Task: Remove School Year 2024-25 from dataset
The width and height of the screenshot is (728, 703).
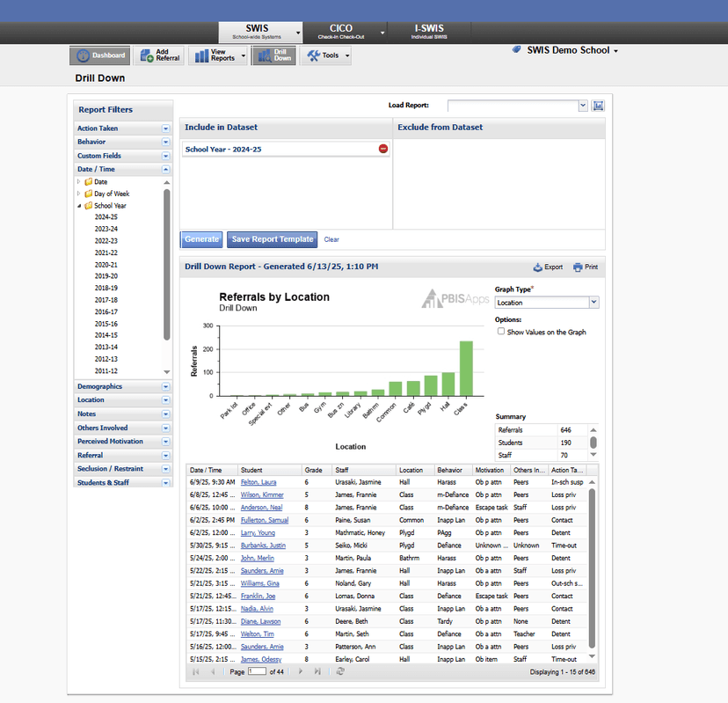Action: pyautogui.click(x=382, y=149)
